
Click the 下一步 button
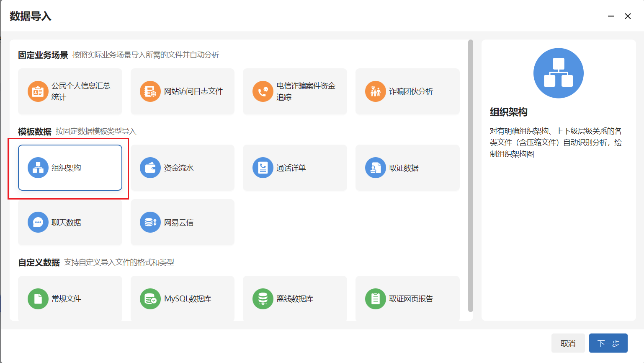coord(608,343)
